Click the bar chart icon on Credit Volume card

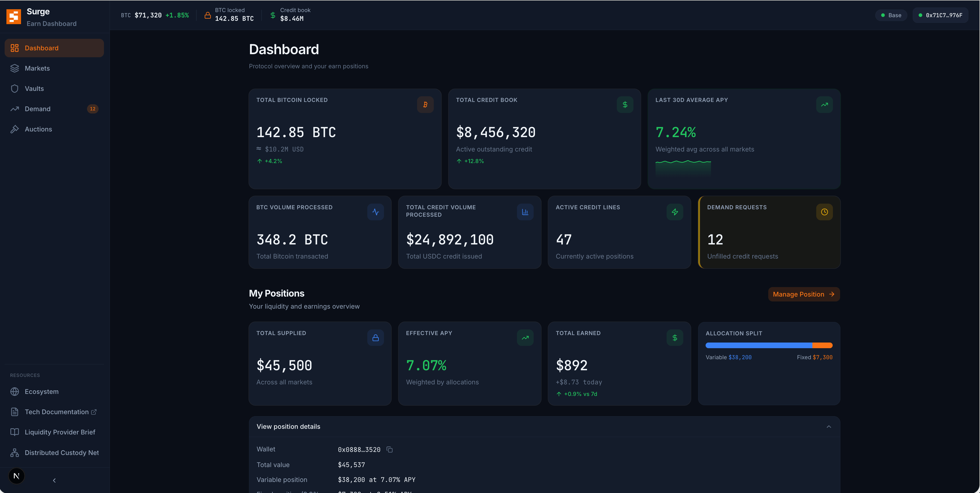(525, 212)
